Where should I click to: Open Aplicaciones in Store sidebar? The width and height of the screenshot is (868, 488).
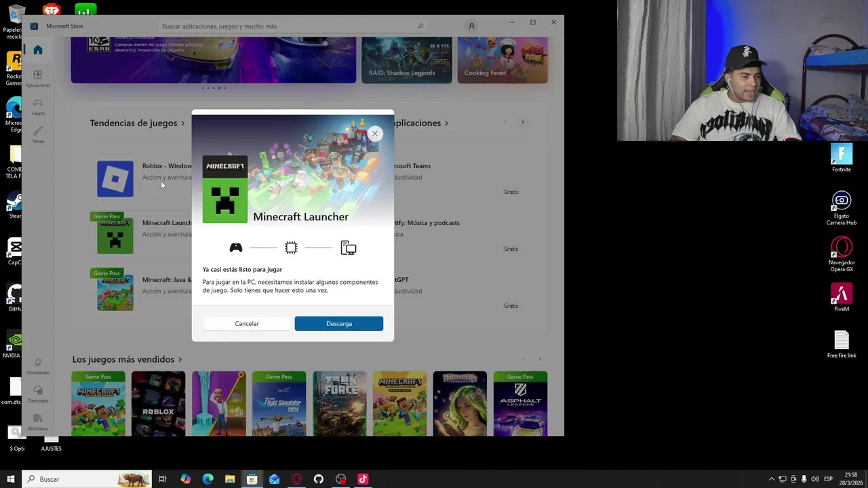tap(38, 79)
